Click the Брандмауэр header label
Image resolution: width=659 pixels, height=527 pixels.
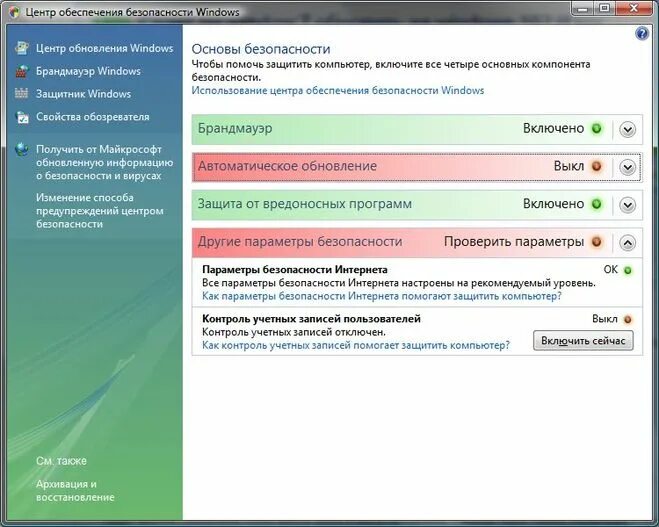(235, 128)
